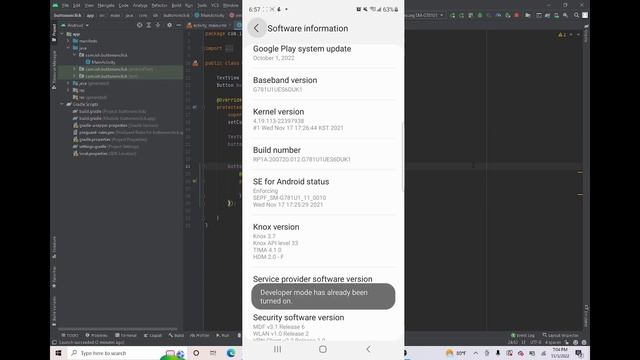The image size is (640, 360).
Task: Open the View menu
Action: (89, 5)
